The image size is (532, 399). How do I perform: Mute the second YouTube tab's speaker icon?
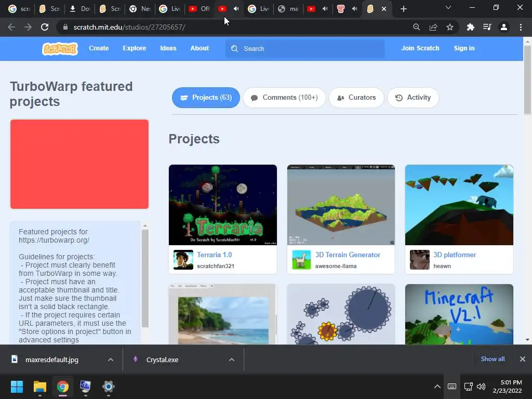click(236, 9)
